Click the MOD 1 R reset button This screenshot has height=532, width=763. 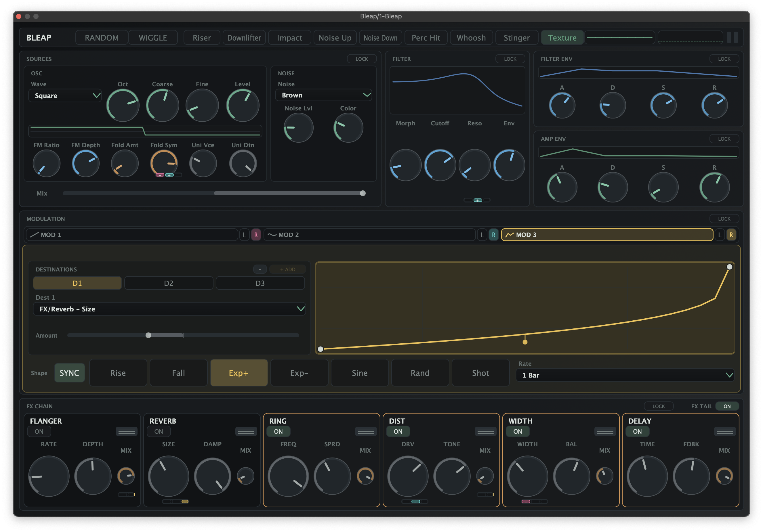[x=256, y=235]
